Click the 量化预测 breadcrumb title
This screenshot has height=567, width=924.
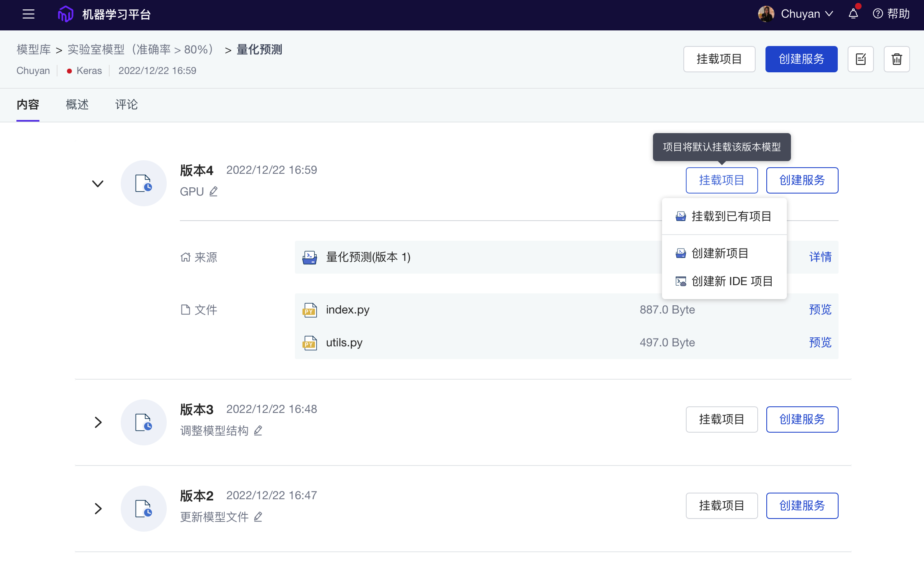(x=260, y=50)
